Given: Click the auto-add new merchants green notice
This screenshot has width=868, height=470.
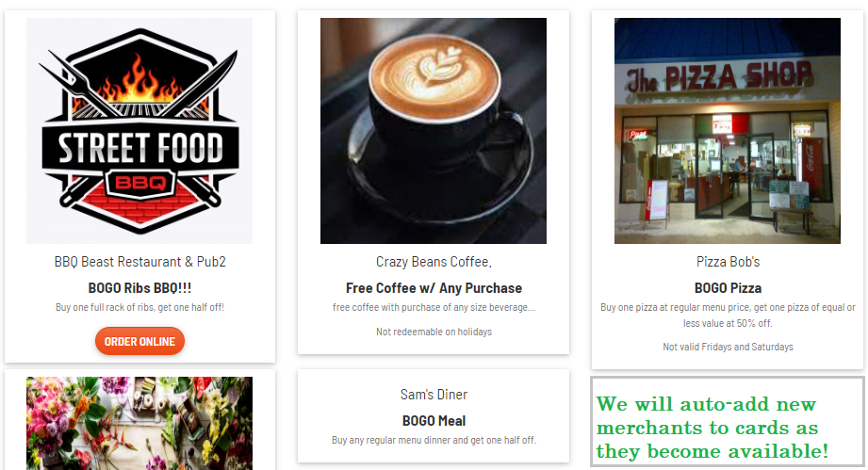Looking at the screenshot, I should [728, 422].
